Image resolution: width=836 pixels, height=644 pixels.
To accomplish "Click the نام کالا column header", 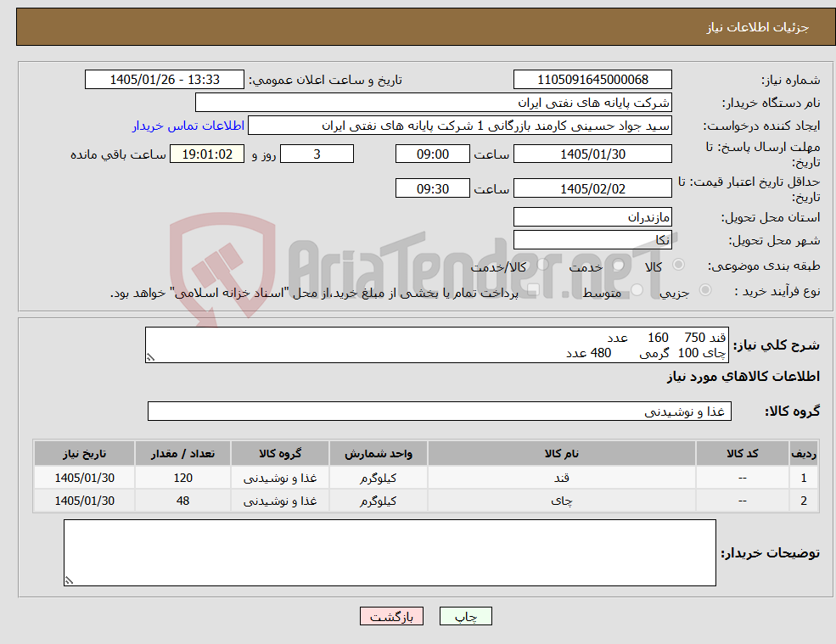I will tap(561, 454).
